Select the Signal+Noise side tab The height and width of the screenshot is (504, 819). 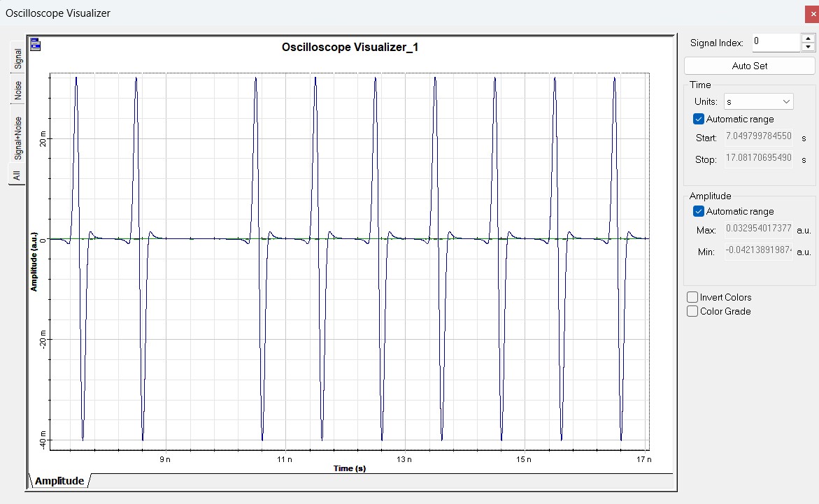tap(18, 138)
